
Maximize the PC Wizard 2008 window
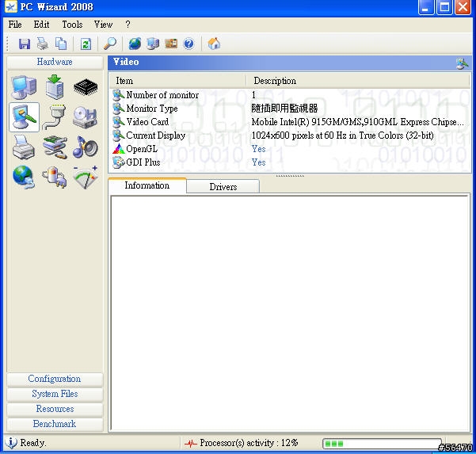444,7
